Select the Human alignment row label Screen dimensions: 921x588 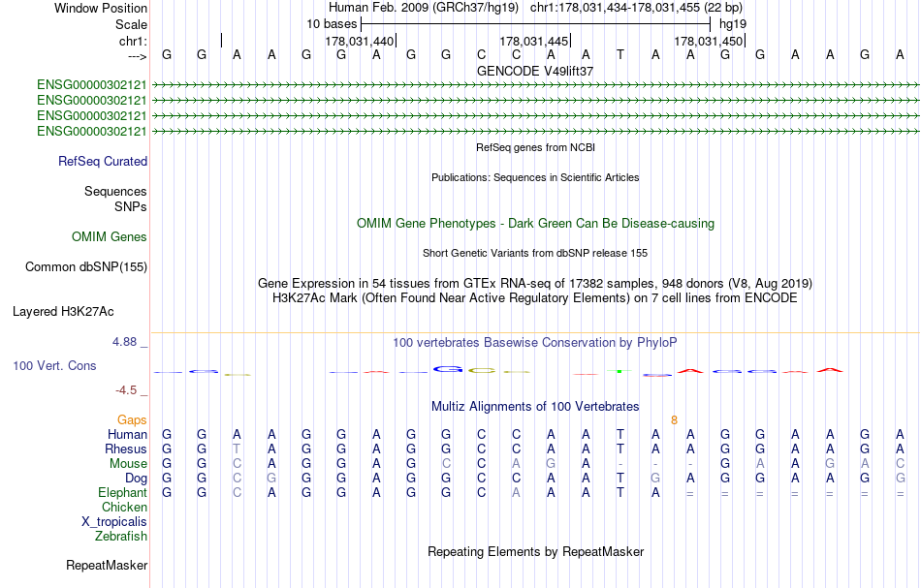127,434
